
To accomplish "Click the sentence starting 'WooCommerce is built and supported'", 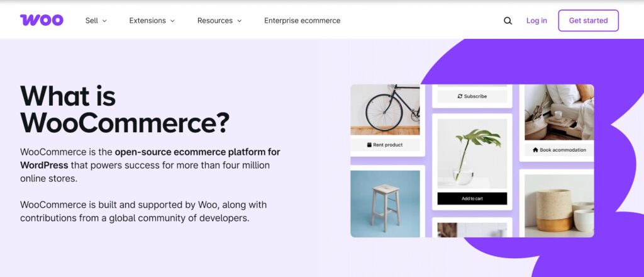I will pos(143,212).
